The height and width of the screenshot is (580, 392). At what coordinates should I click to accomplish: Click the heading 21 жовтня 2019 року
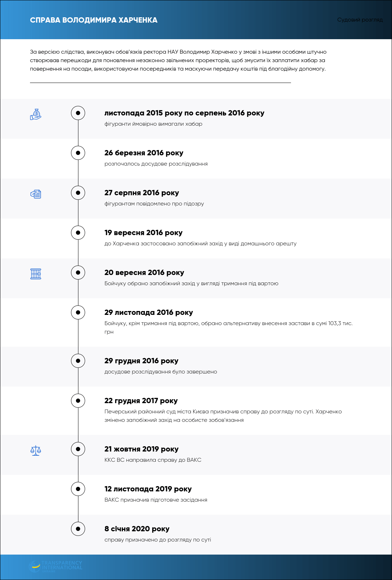coord(141,449)
